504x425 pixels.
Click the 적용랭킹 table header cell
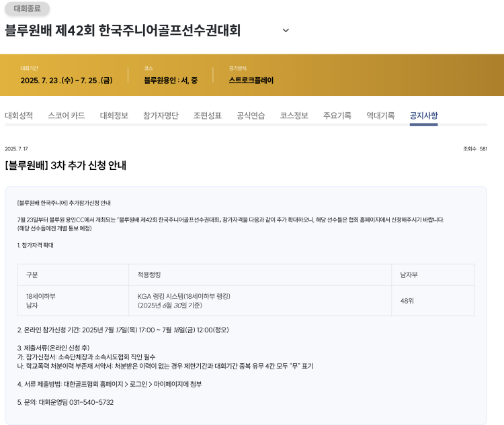[x=260, y=275]
